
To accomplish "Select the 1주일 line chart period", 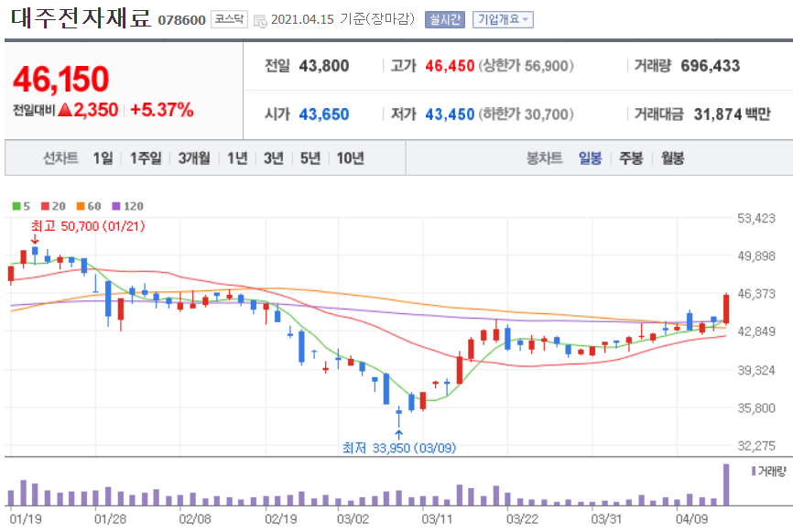I will 146,158.
